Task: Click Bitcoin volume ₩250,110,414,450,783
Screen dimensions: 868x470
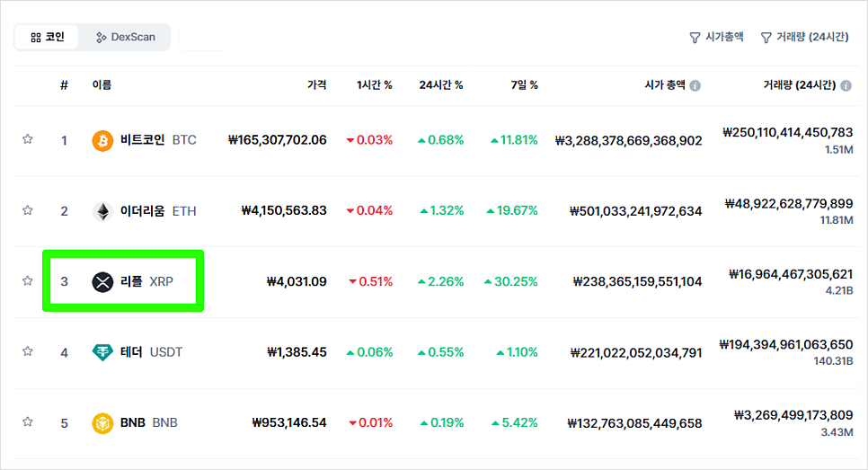Action: [x=788, y=132]
